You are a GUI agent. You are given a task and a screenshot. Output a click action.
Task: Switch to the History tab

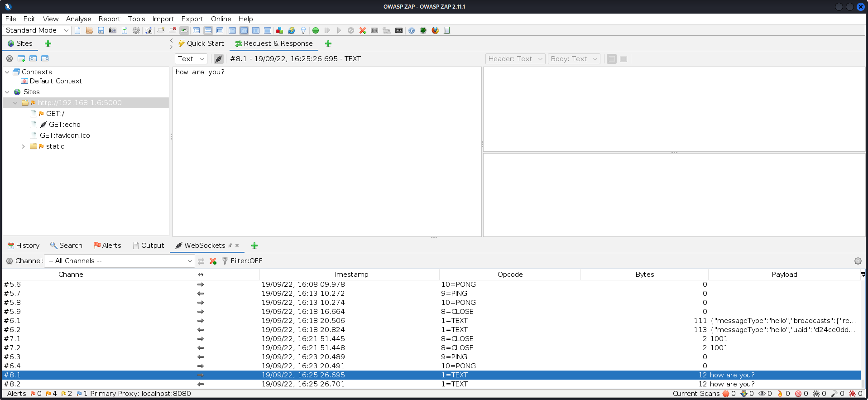(24, 246)
